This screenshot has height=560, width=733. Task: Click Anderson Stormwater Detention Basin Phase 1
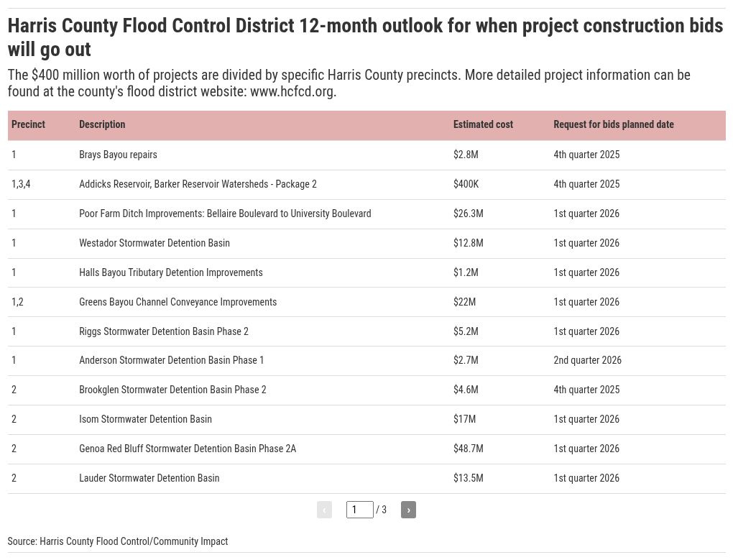coord(171,360)
